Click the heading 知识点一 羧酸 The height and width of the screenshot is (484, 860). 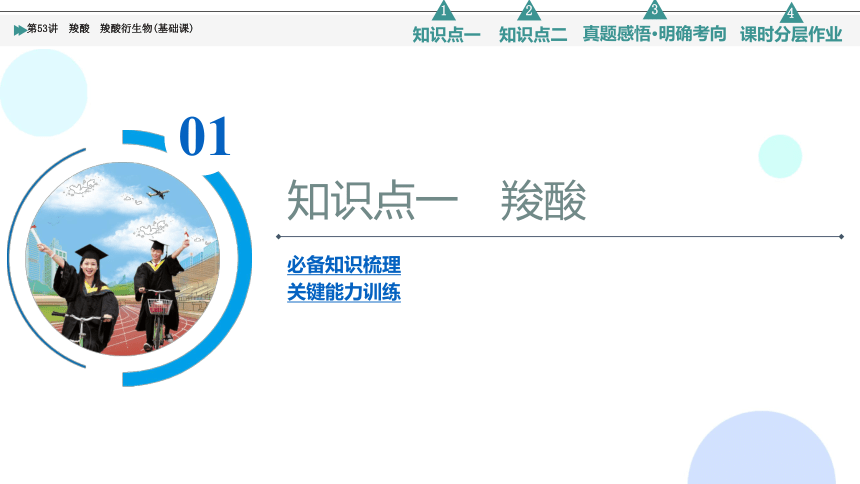(x=437, y=200)
